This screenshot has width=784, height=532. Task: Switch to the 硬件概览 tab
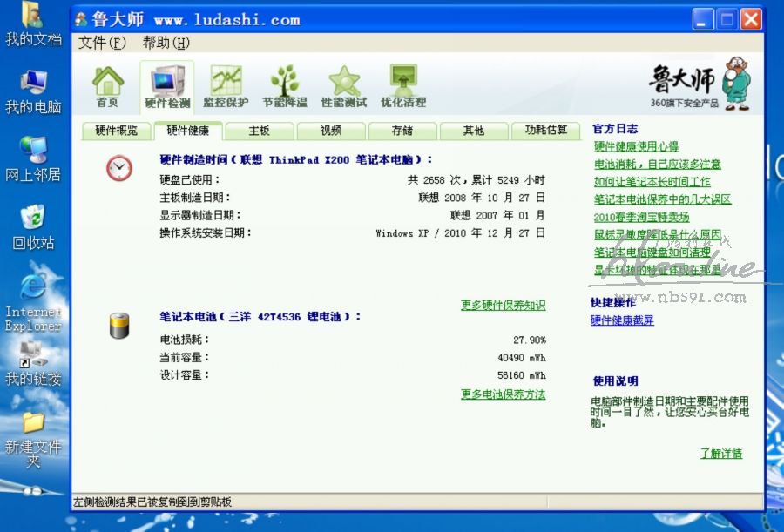[x=117, y=131]
